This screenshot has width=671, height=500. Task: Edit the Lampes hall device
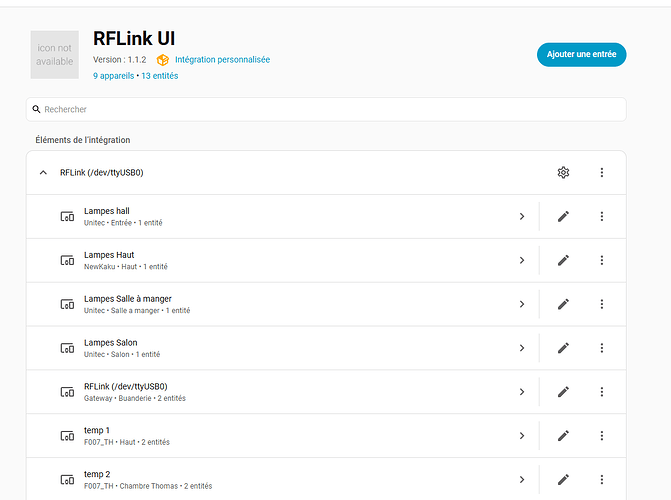[563, 217]
